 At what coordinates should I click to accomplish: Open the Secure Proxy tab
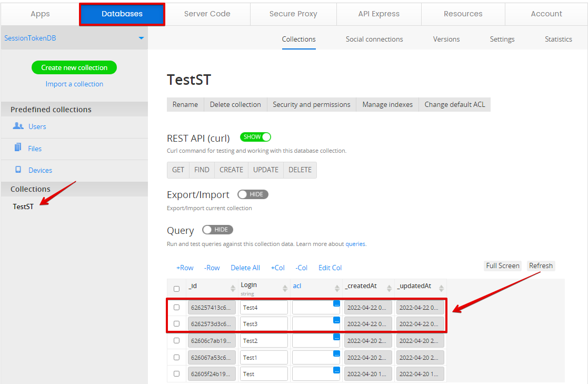coord(293,14)
